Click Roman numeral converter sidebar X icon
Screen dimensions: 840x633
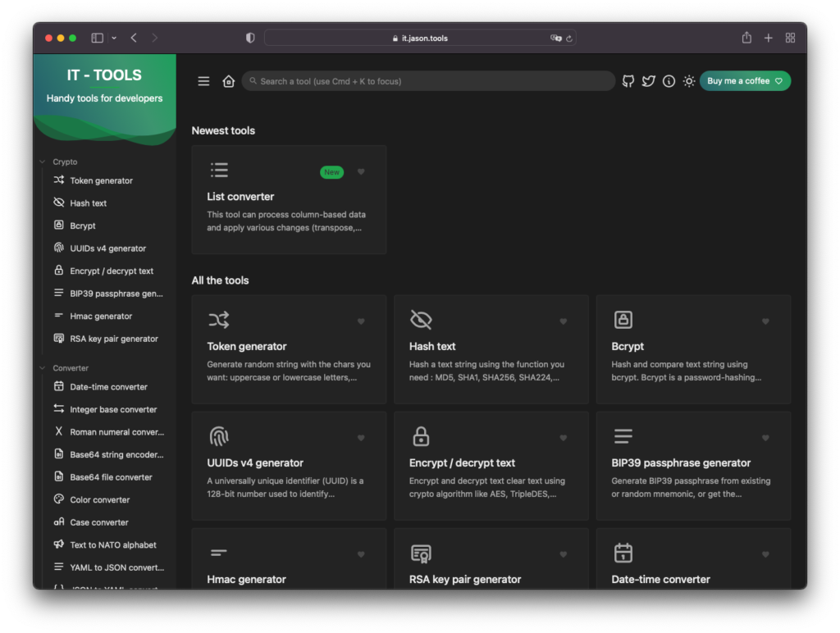[59, 431]
